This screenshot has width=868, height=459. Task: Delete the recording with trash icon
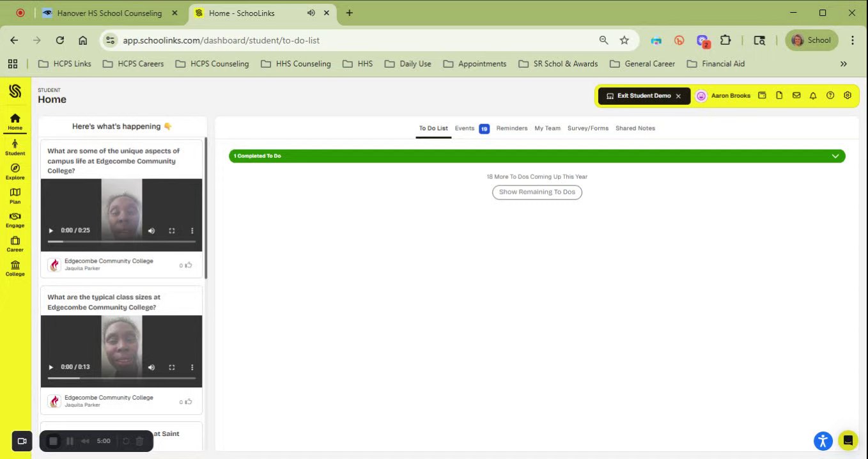coord(140,441)
